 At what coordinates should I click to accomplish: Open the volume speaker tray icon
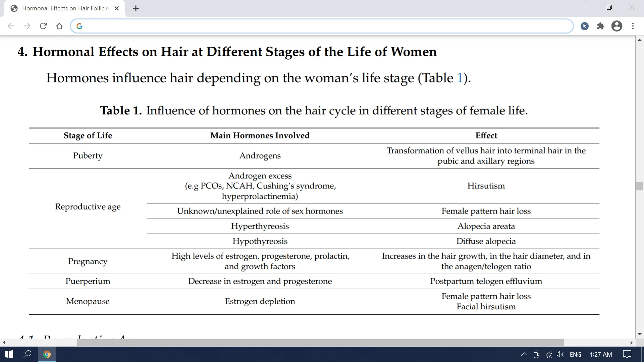point(560,354)
